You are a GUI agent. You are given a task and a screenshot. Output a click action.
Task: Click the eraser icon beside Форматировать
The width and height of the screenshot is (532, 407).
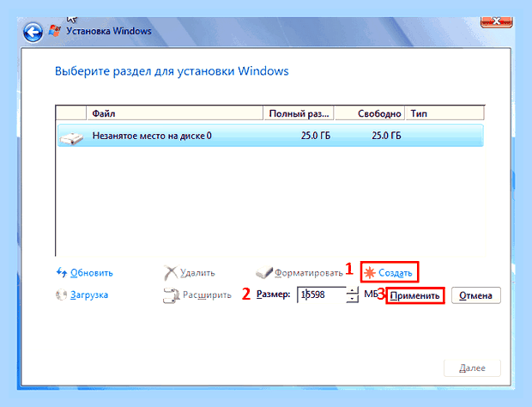(x=264, y=272)
